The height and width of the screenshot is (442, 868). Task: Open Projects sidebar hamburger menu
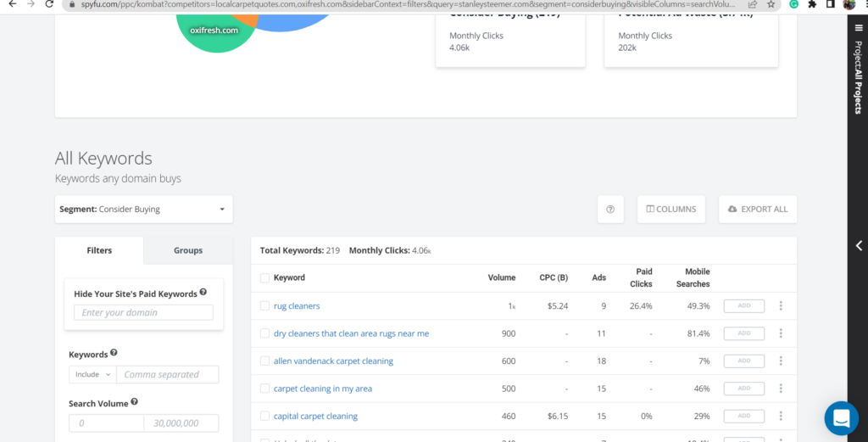coord(858,27)
